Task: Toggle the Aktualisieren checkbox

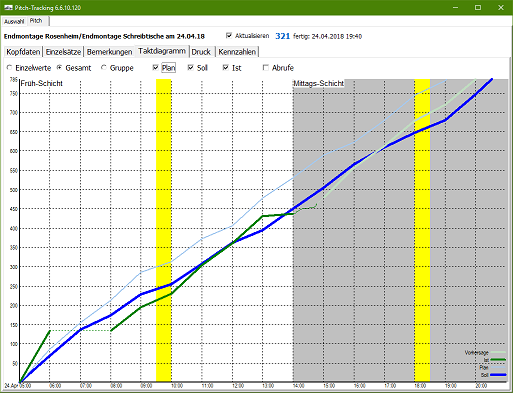Action: pos(229,35)
